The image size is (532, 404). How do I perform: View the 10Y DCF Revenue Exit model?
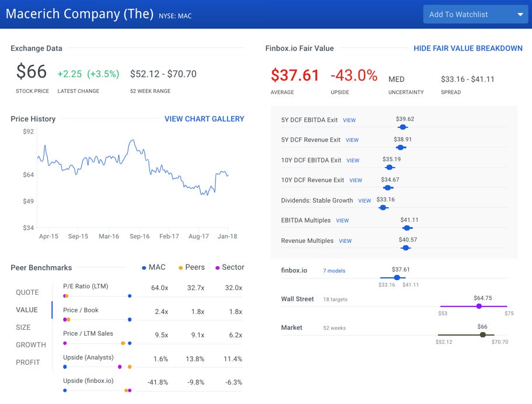(356, 180)
